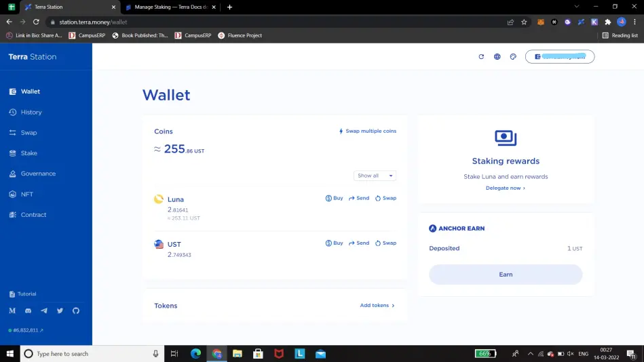Click the address bar URL
The image size is (644, 362).
click(93, 22)
